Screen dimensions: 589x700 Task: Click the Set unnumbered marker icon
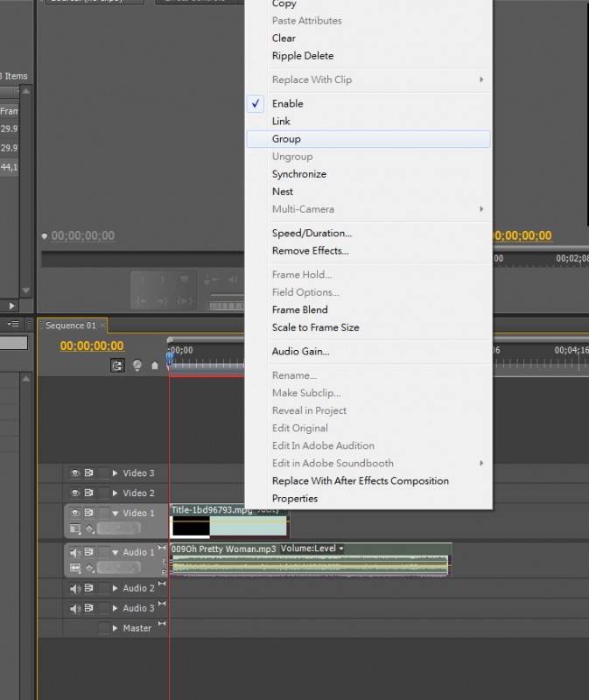tap(155, 366)
